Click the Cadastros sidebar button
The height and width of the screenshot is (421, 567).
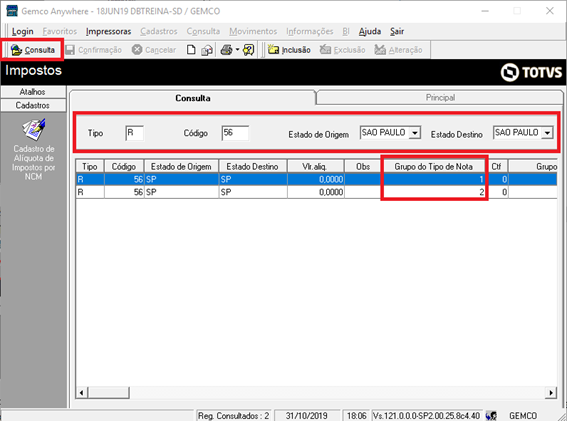click(33, 105)
